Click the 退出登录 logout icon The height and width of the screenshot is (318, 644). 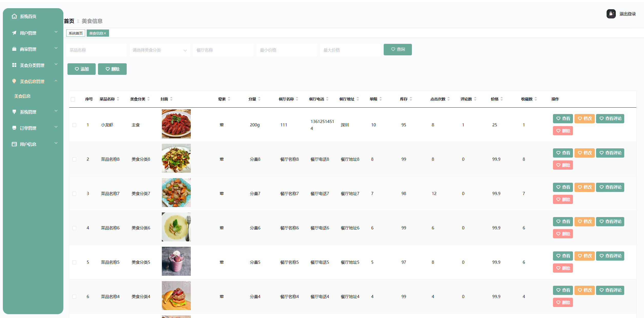pos(611,14)
